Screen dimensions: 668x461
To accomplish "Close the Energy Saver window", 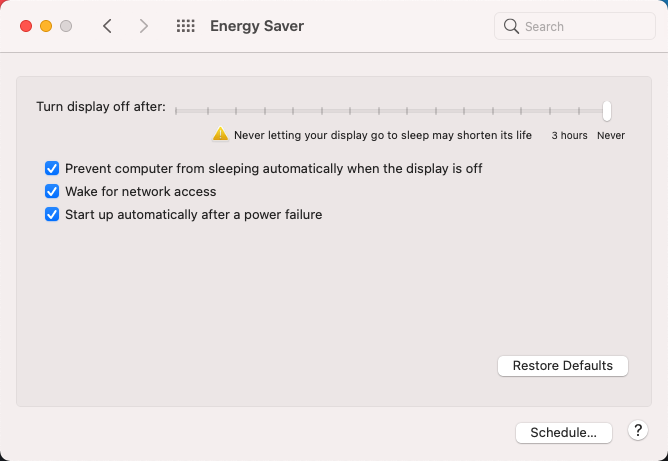I will [26, 26].
